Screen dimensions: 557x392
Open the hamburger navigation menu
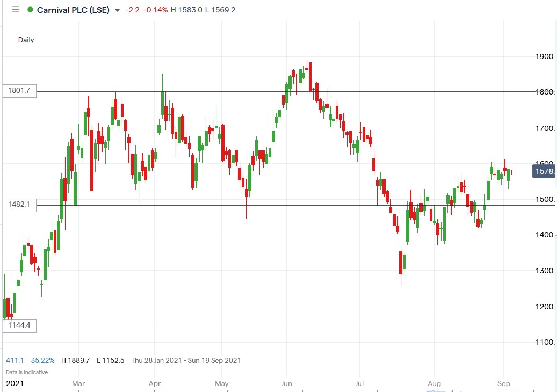click(x=16, y=10)
